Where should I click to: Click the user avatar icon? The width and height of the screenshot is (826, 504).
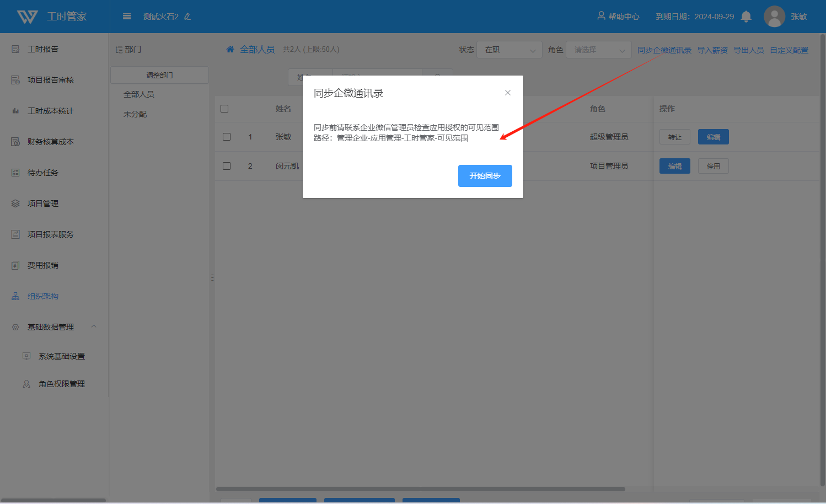[x=774, y=17]
